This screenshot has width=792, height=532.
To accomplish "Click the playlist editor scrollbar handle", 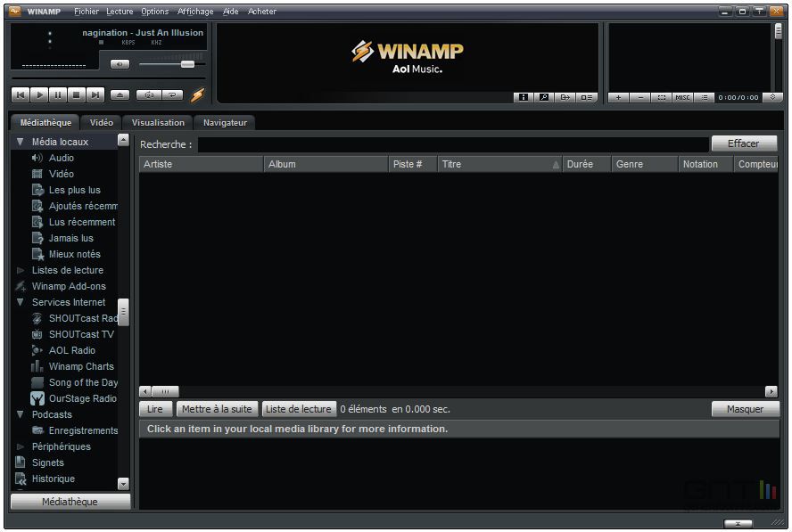I will click(779, 31).
